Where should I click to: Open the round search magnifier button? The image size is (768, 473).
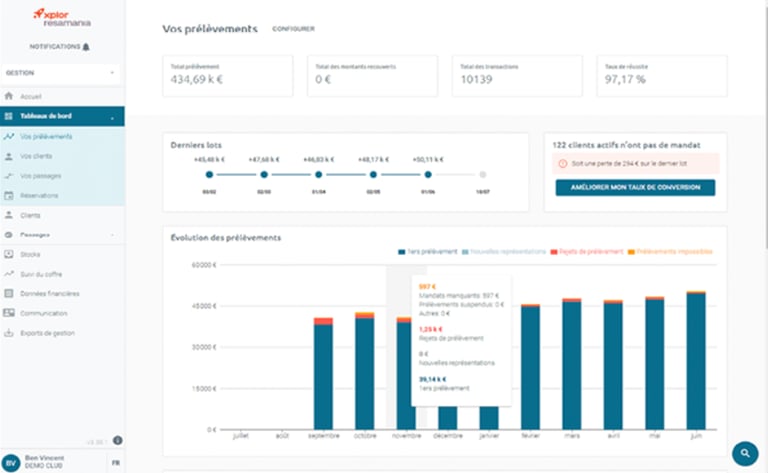click(745, 453)
